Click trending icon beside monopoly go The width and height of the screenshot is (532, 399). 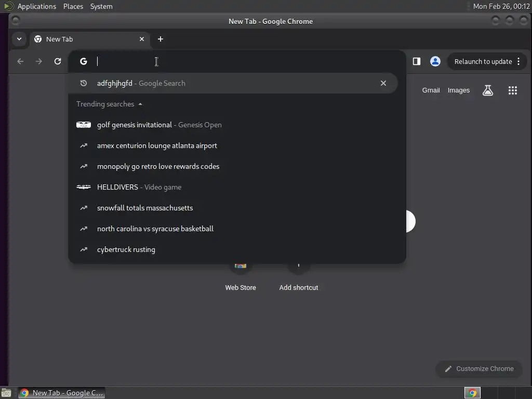[84, 166]
